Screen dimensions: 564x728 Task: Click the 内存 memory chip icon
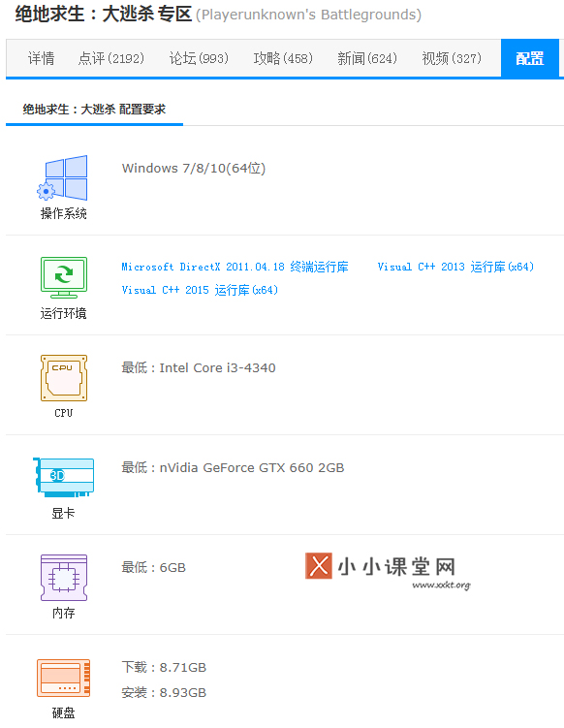64,578
